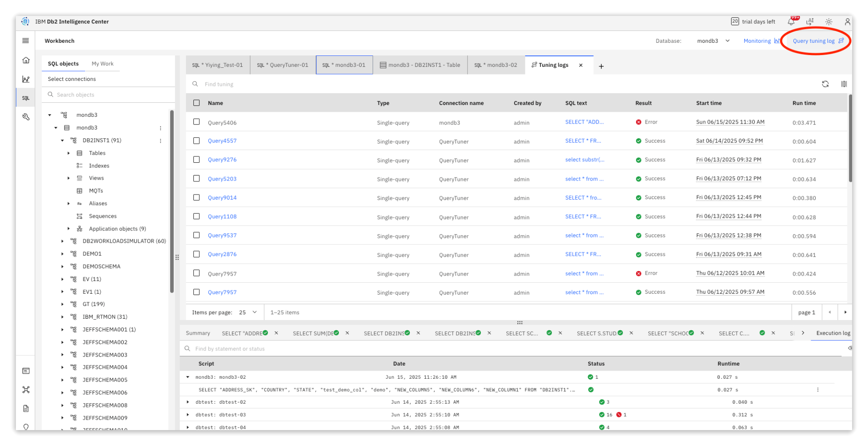This screenshot has height=446, width=868.
Task: Switch theme with the sun icon
Action: pyautogui.click(x=829, y=21)
